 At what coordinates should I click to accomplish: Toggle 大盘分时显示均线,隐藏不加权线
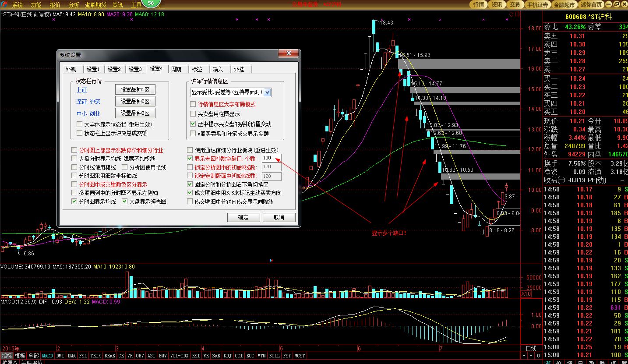pyautogui.click(x=74, y=159)
